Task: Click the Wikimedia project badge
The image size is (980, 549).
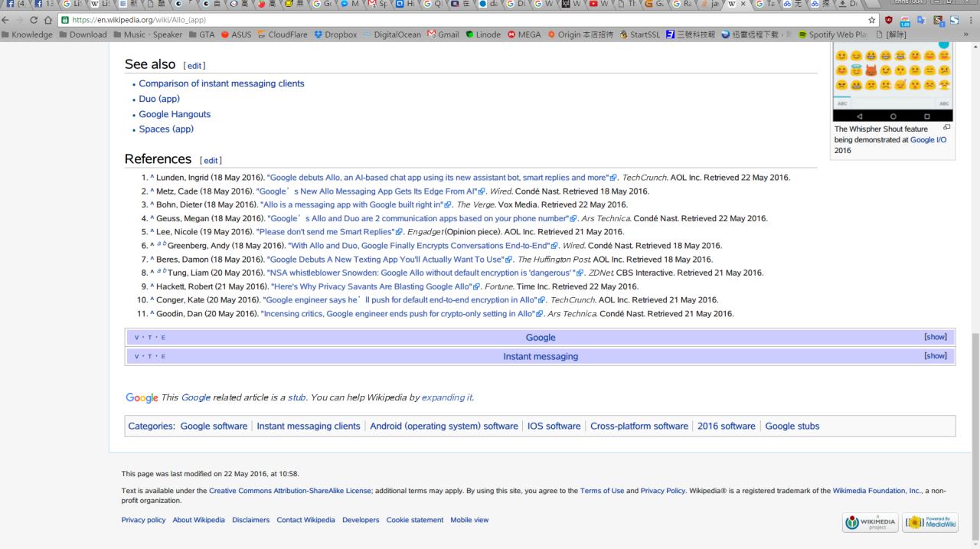Action: point(870,523)
